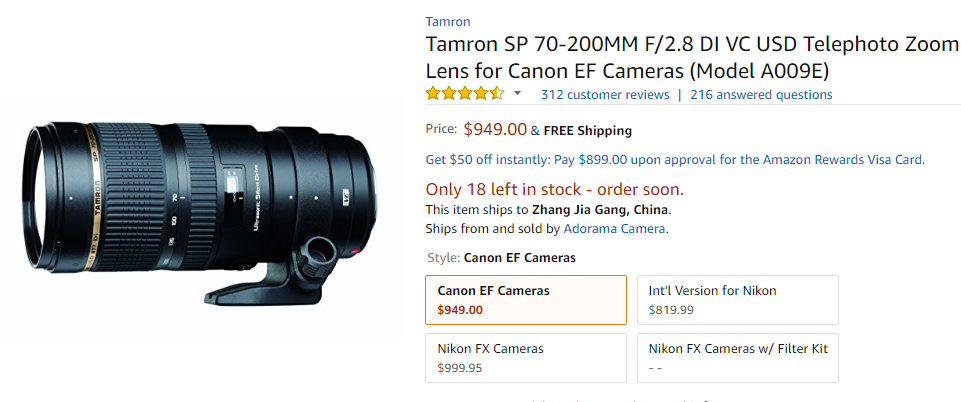Select the $819.99 price under Int'l Version
Screen dimensions: 961x402
[671, 310]
